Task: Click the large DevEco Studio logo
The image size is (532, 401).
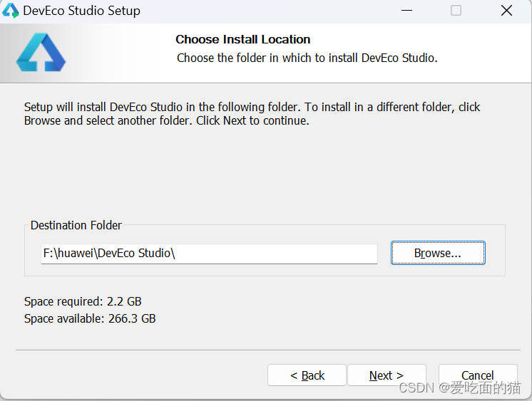Action: tap(41, 52)
